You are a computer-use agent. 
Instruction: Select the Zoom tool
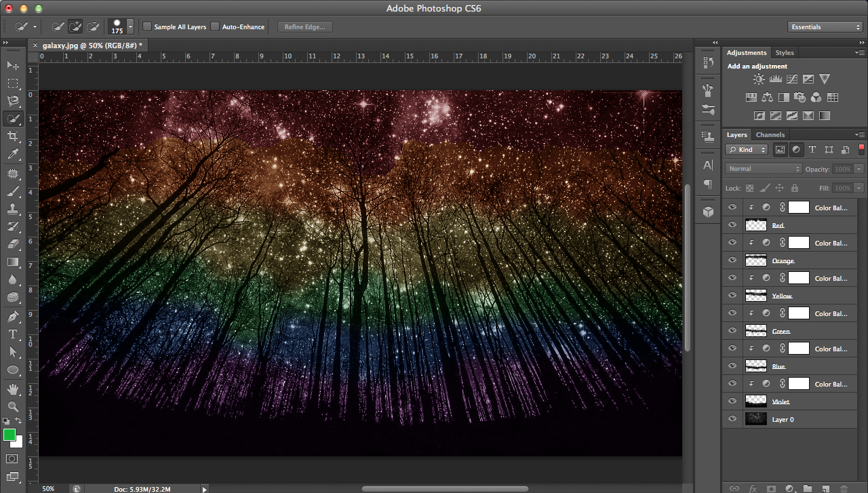point(13,407)
